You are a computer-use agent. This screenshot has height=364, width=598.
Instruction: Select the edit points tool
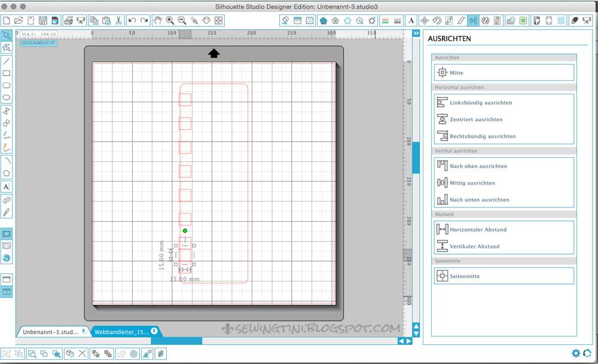[7, 48]
